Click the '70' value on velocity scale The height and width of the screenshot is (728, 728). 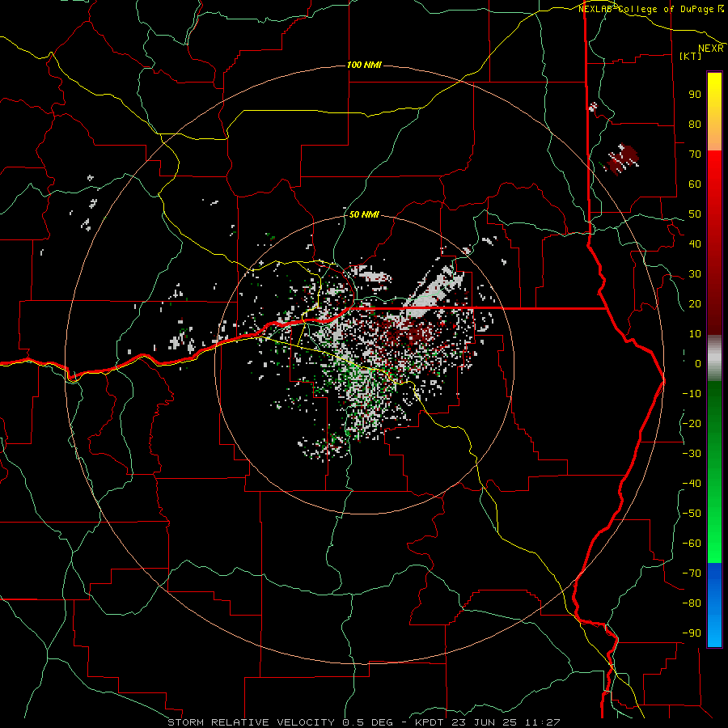point(695,154)
